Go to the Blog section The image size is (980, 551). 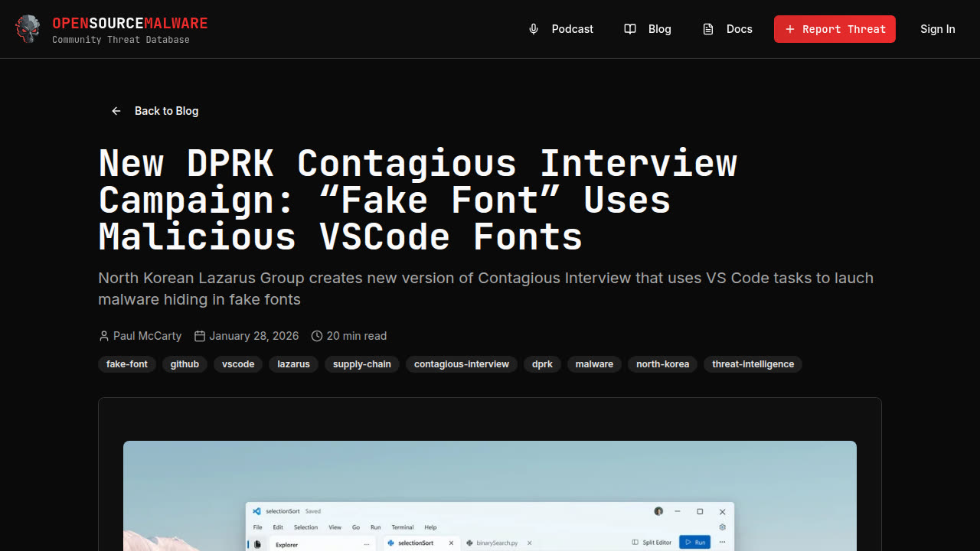(648, 29)
